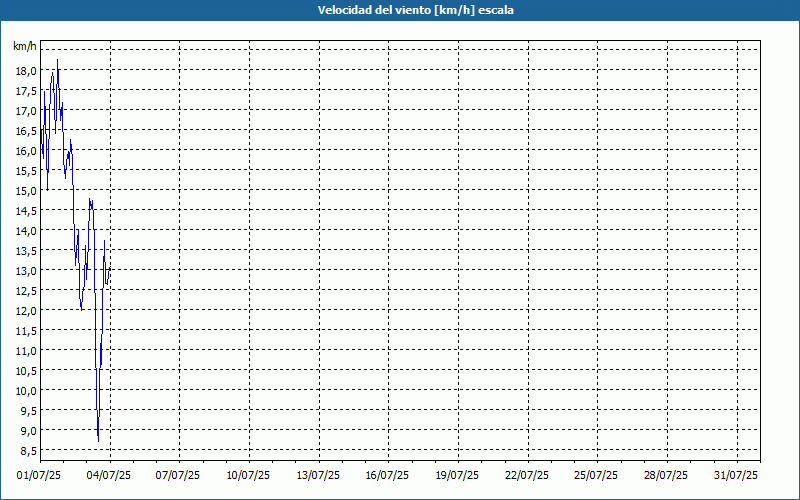Click the 18,0 value on the Y axis

click(26, 70)
